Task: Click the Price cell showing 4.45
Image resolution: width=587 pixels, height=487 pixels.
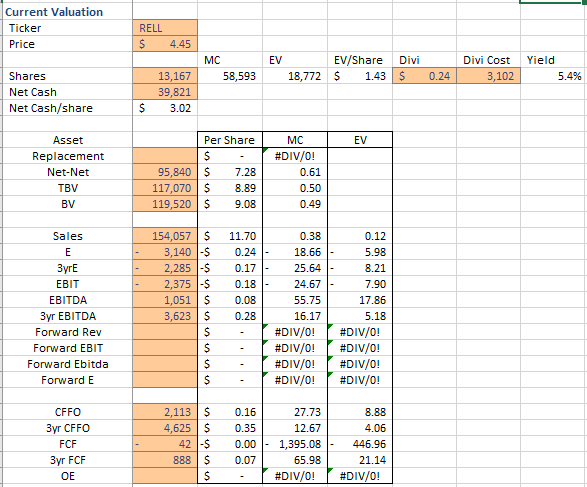Action: [x=165, y=44]
